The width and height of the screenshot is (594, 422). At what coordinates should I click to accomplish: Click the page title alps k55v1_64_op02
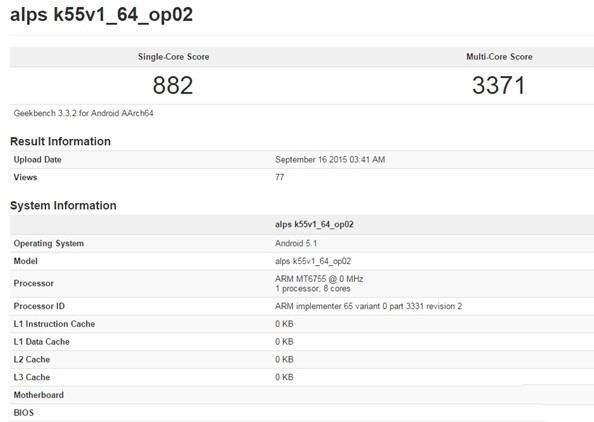[x=101, y=15]
